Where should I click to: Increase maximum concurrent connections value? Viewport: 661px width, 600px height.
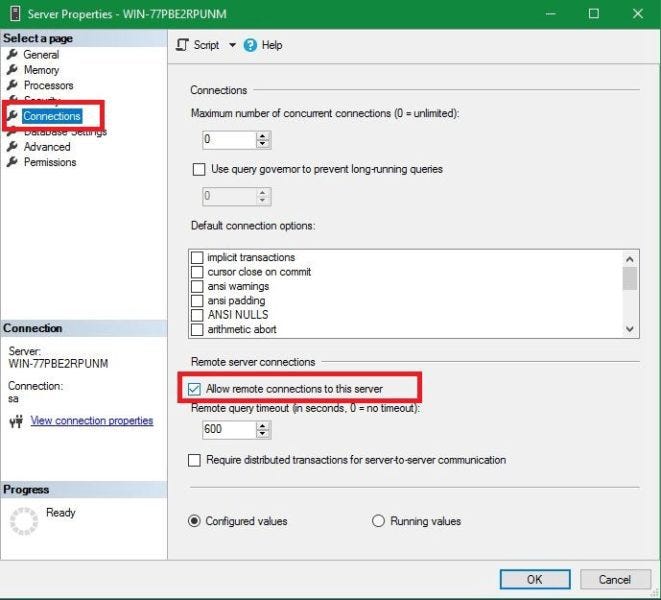tap(263, 136)
